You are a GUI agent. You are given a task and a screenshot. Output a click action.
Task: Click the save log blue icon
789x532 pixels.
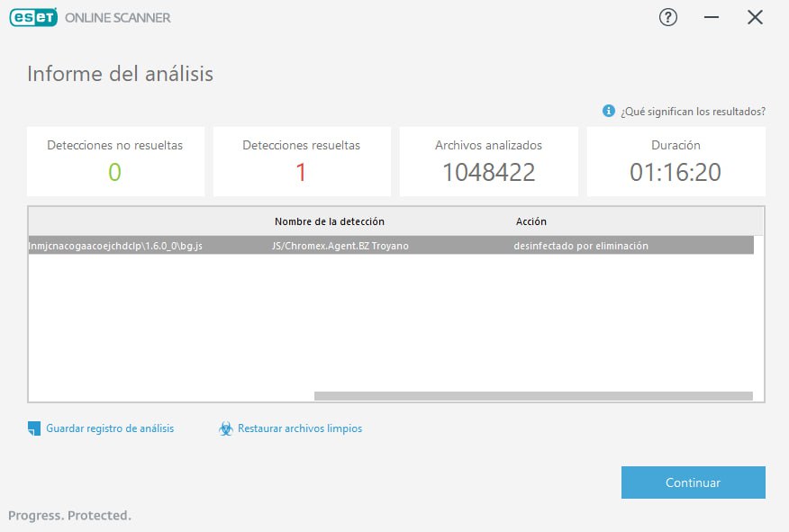pyautogui.click(x=33, y=428)
